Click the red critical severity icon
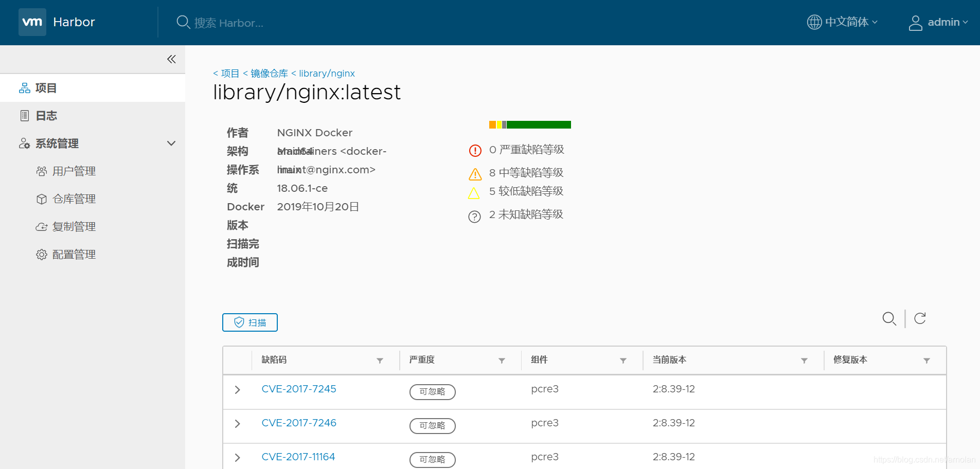 [475, 151]
